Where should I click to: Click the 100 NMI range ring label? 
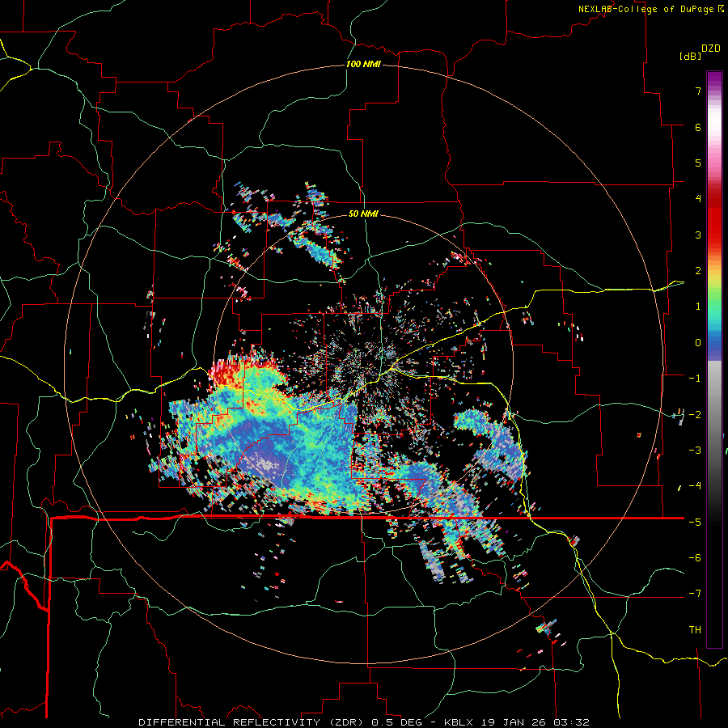pos(363,64)
